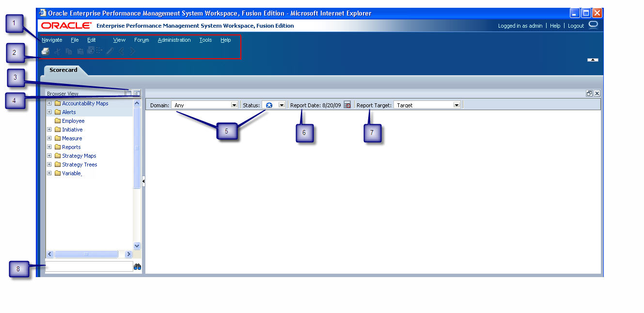The height and width of the screenshot is (313, 644).
Task: Click the Internet Explorer title bar icon
Action: (x=43, y=13)
